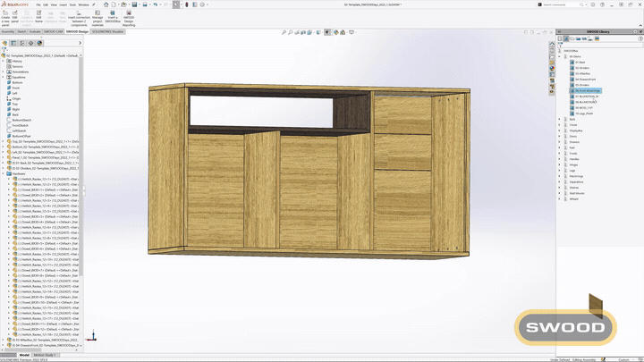Expand the Annotations tree node

(4, 72)
